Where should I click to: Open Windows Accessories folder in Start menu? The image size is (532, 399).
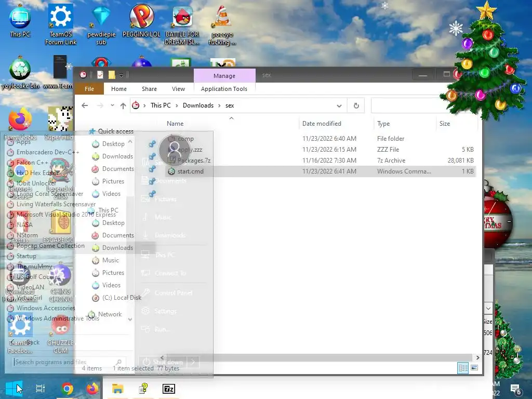pos(46,308)
